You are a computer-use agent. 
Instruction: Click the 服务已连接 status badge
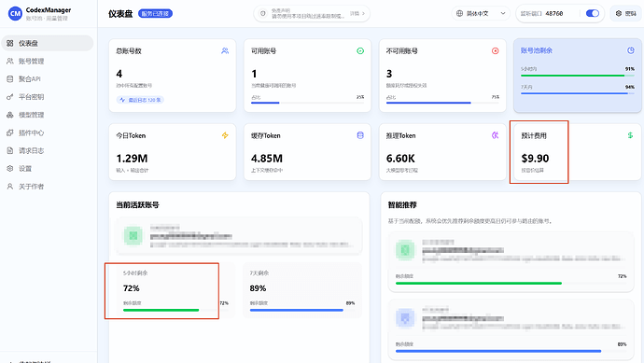[155, 14]
